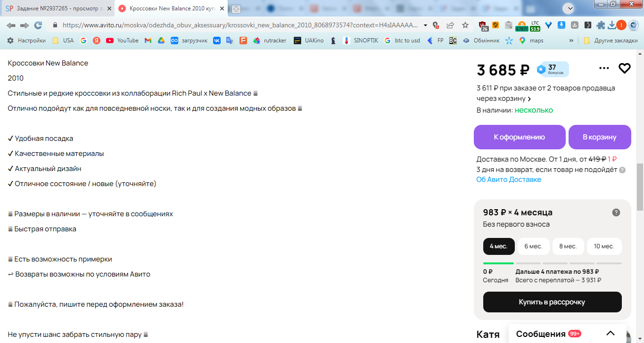Open browser downloads arrow icon
Screen dimensions: 644x343
click(611, 25)
